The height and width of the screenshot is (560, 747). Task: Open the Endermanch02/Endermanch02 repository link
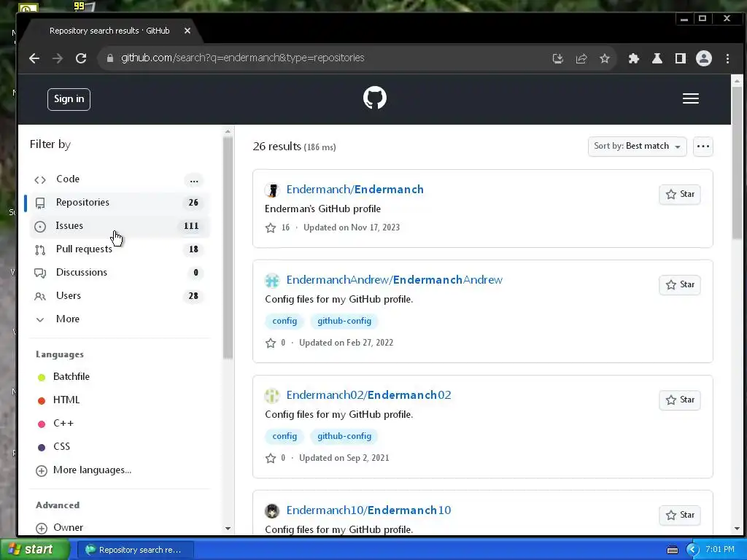pyautogui.click(x=368, y=395)
